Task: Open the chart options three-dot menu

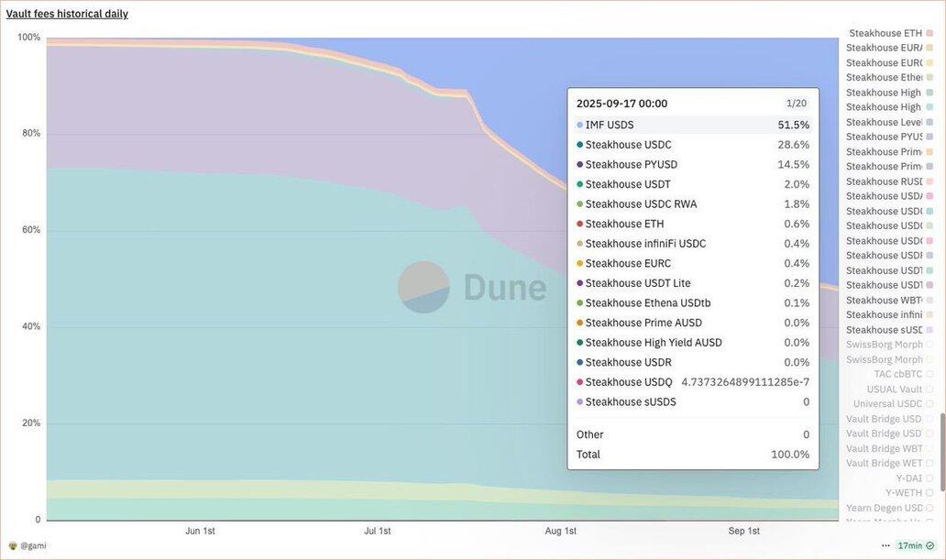Action: click(x=885, y=545)
